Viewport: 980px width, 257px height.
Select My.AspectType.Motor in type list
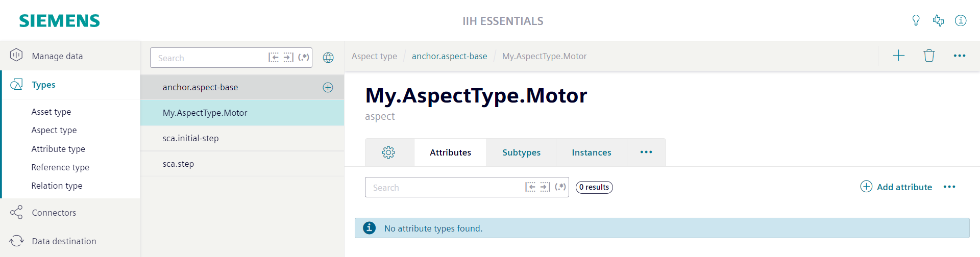pos(242,113)
